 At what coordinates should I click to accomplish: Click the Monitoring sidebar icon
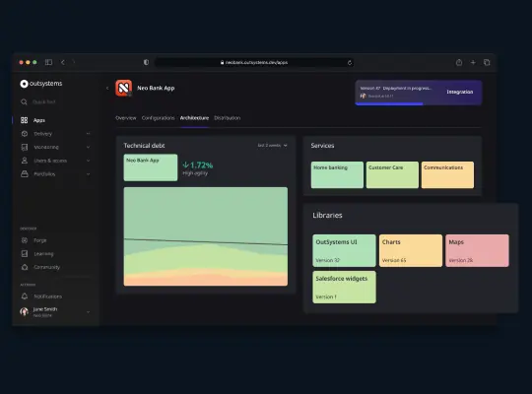pyautogui.click(x=25, y=147)
